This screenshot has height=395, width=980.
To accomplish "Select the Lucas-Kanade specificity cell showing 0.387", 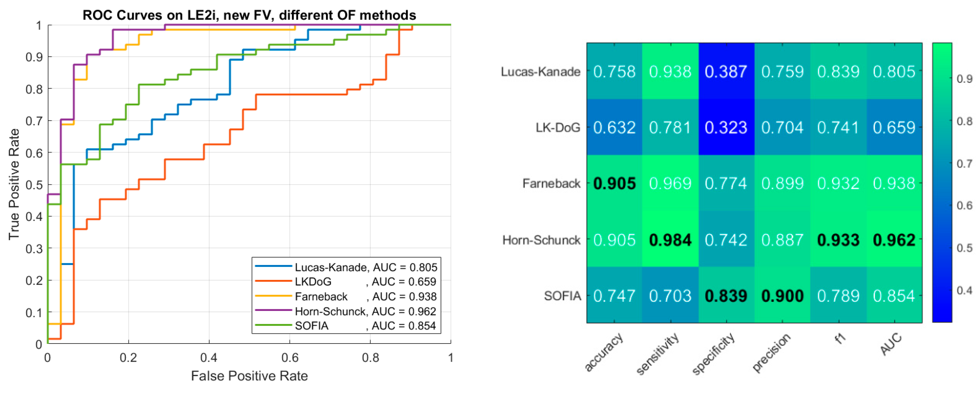I will coord(726,72).
